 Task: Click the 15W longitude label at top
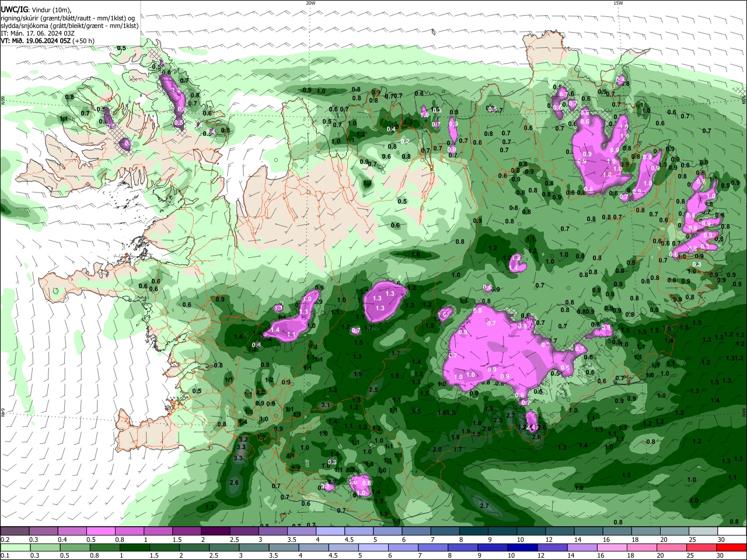pos(618,3)
